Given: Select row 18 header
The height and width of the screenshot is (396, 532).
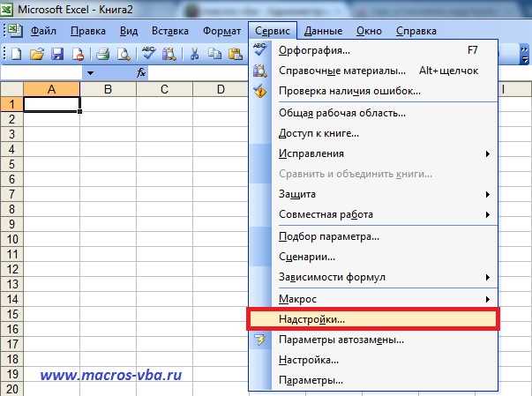Looking at the screenshot, I should [11, 359].
